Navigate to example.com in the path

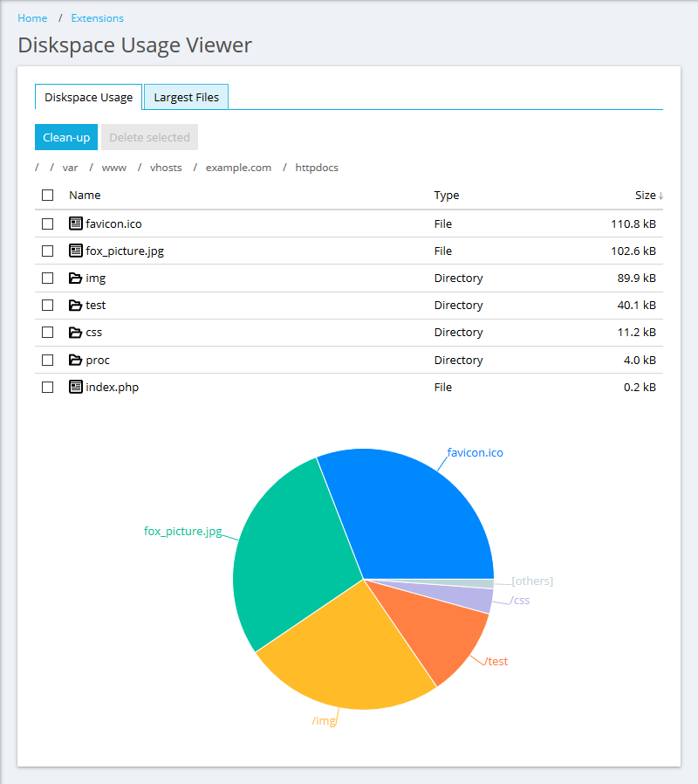(x=238, y=168)
